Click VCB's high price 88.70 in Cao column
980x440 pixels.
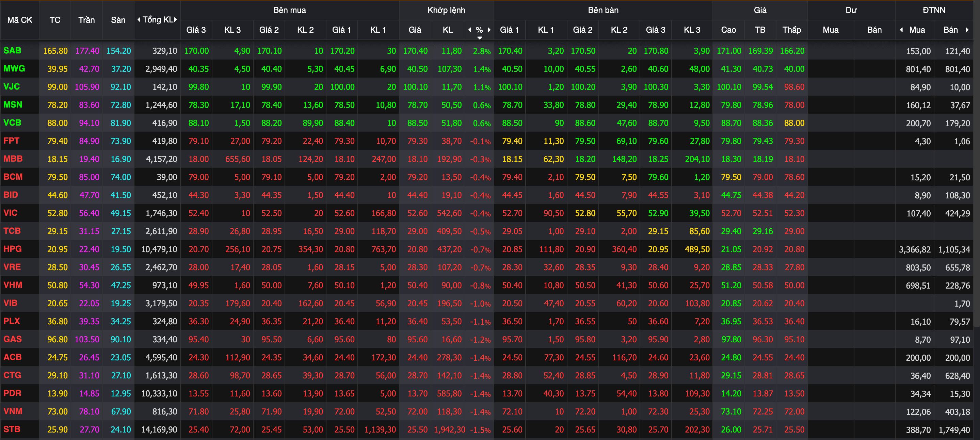(x=731, y=123)
